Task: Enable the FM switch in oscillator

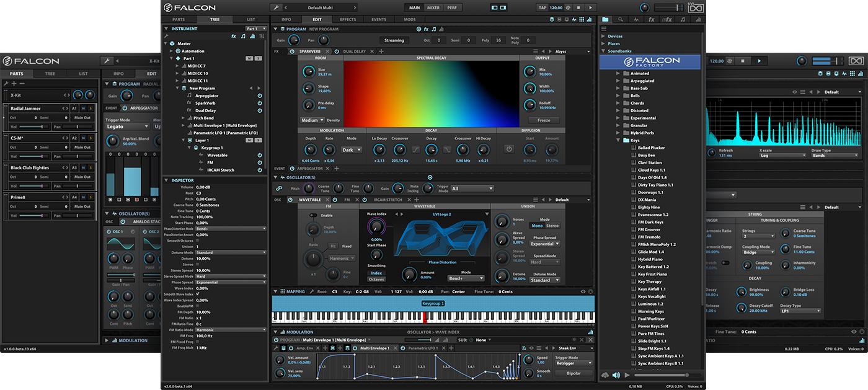Action: click(x=313, y=215)
